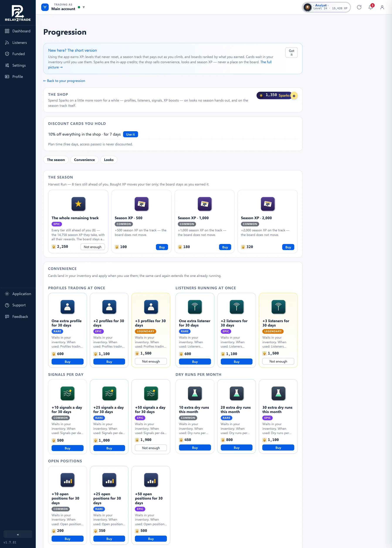
Task: Open Settings in the sidebar
Action: click(x=18, y=65)
